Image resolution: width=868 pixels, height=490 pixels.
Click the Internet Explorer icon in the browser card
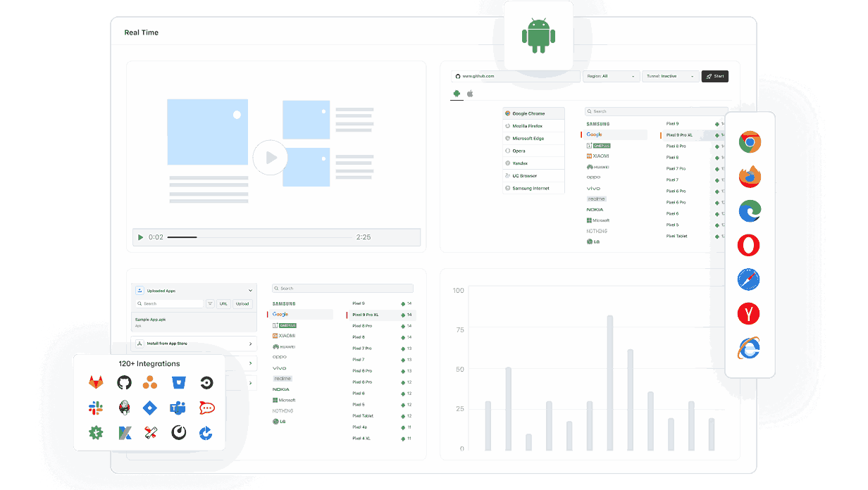click(x=749, y=348)
